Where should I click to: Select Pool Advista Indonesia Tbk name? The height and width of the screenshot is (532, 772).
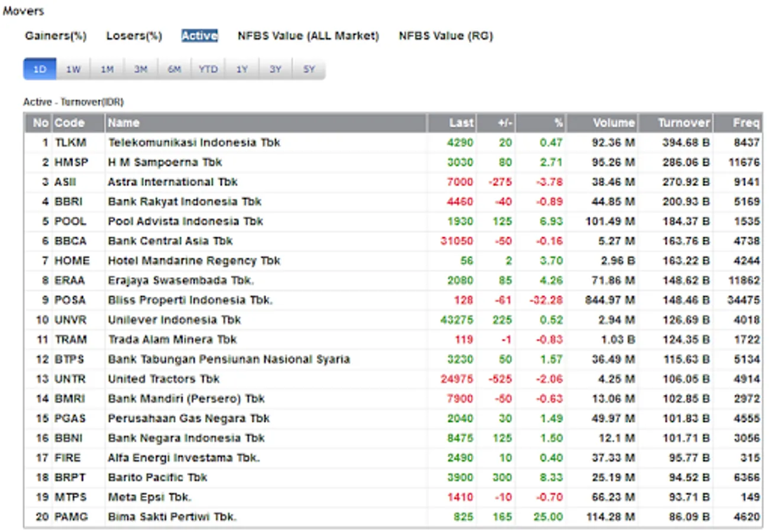point(186,221)
